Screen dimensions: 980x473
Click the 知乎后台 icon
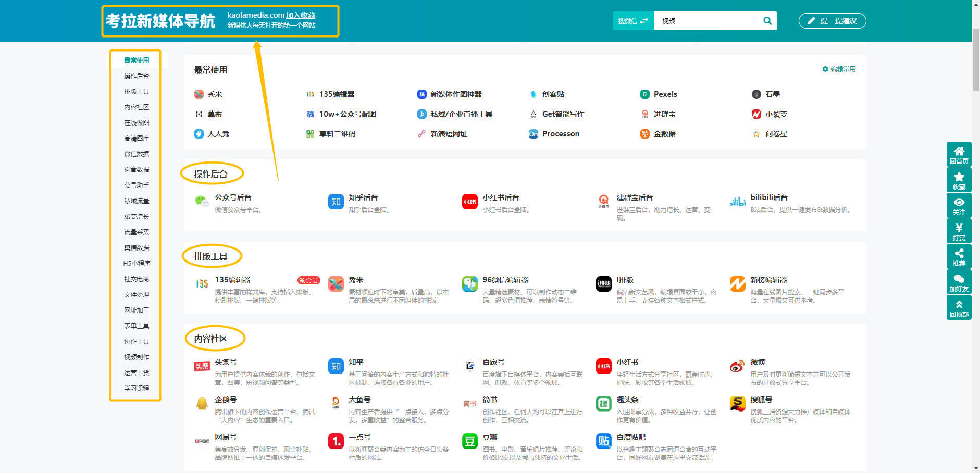(336, 202)
